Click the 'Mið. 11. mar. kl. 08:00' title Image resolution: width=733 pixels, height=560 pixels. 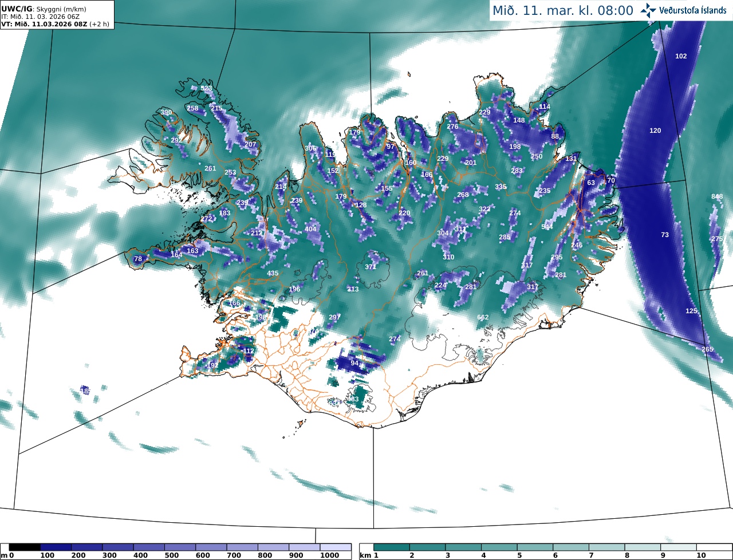click(x=563, y=10)
